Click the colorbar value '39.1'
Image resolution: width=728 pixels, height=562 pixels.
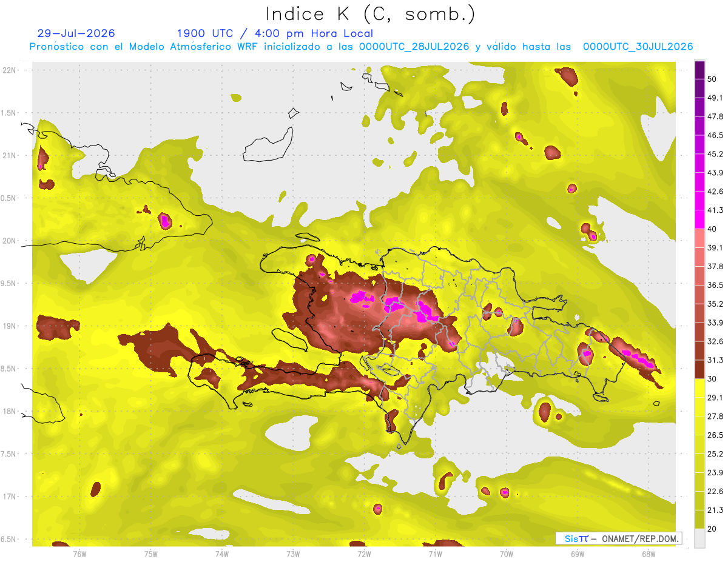[715, 248]
